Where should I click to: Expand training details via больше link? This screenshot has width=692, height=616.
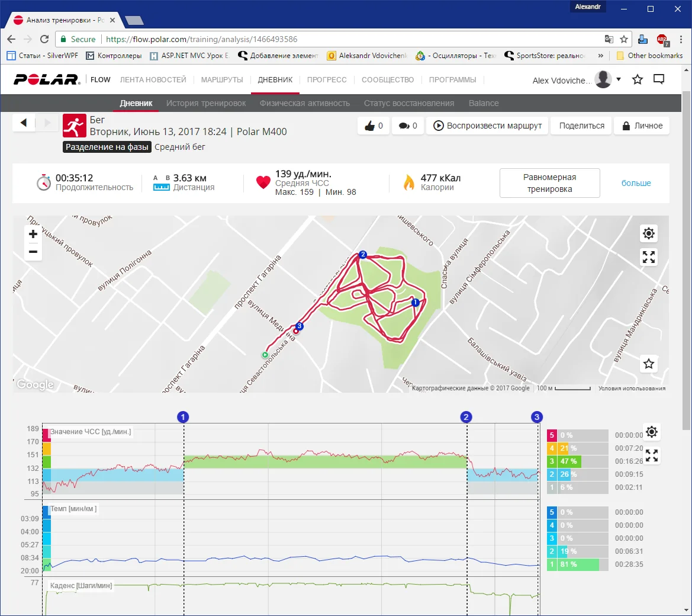(x=636, y=183)
